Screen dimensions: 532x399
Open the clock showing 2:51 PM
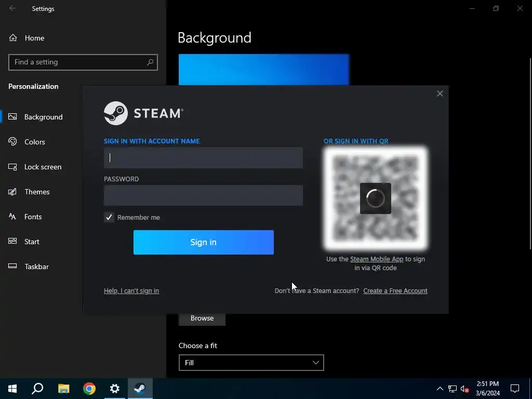pos(487,389)
